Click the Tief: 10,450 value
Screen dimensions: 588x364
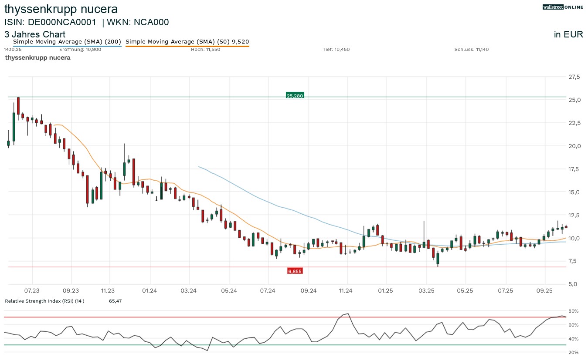pyautogui.click(x=336, y=50)
